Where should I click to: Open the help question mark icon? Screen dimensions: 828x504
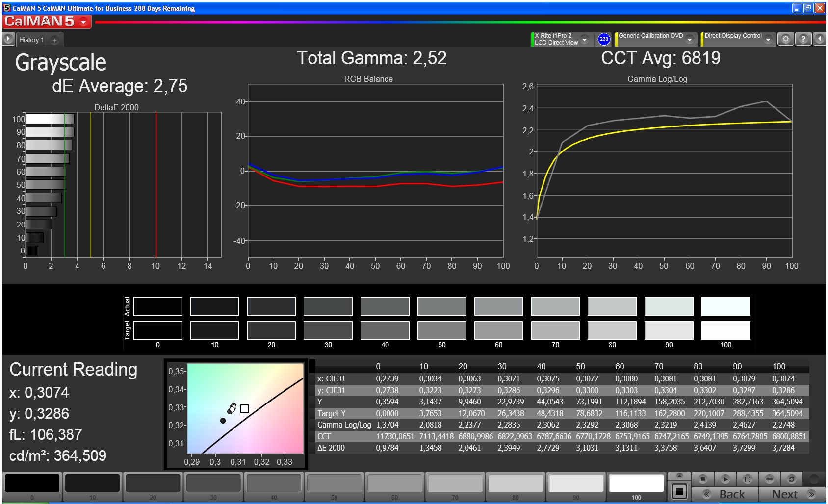803,39
